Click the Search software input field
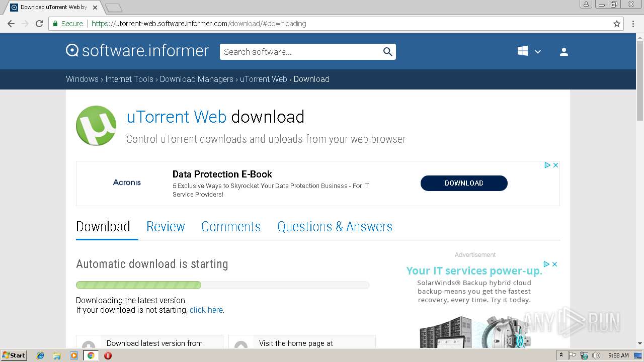 301,52
